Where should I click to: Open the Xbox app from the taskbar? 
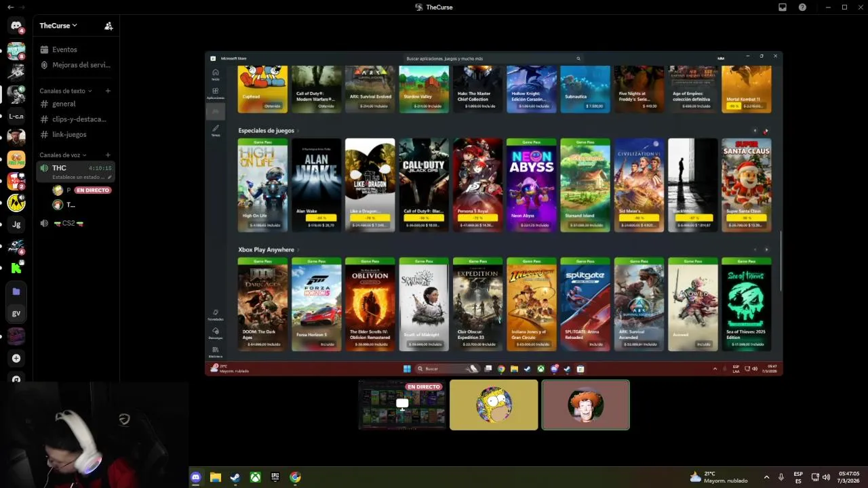tap(255, 477)
